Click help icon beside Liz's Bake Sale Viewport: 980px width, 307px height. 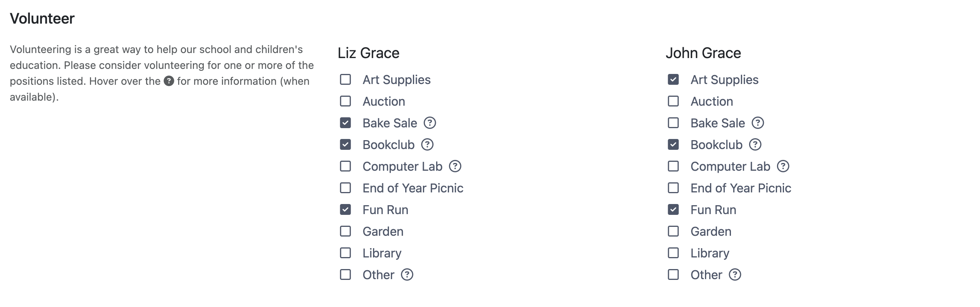(430, 123)
